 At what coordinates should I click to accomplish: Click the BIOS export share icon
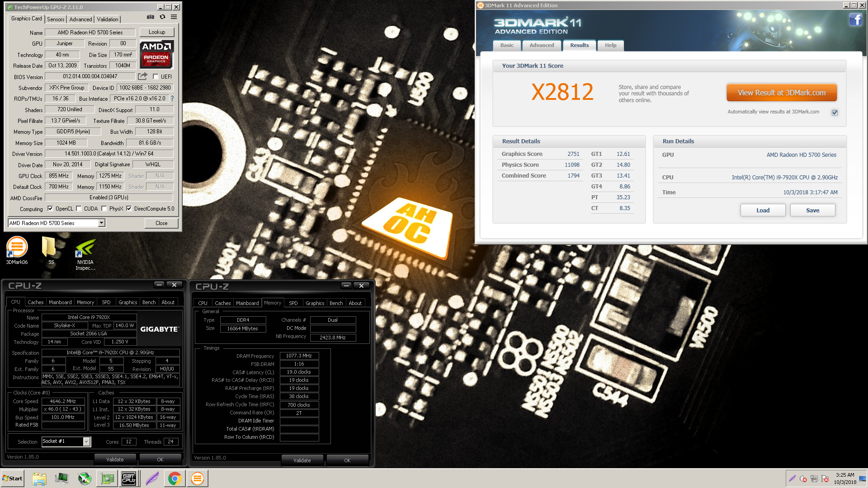[143, 76]
